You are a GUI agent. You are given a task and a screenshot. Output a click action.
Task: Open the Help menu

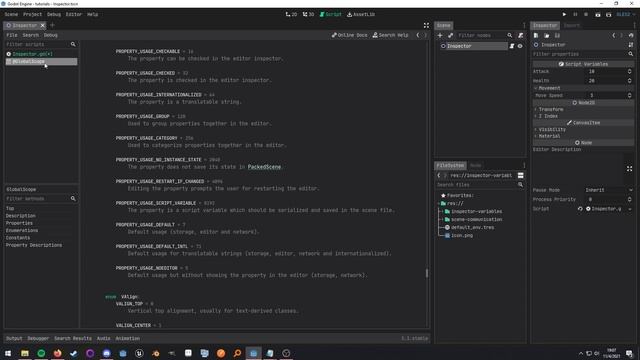tap(92, 14)
